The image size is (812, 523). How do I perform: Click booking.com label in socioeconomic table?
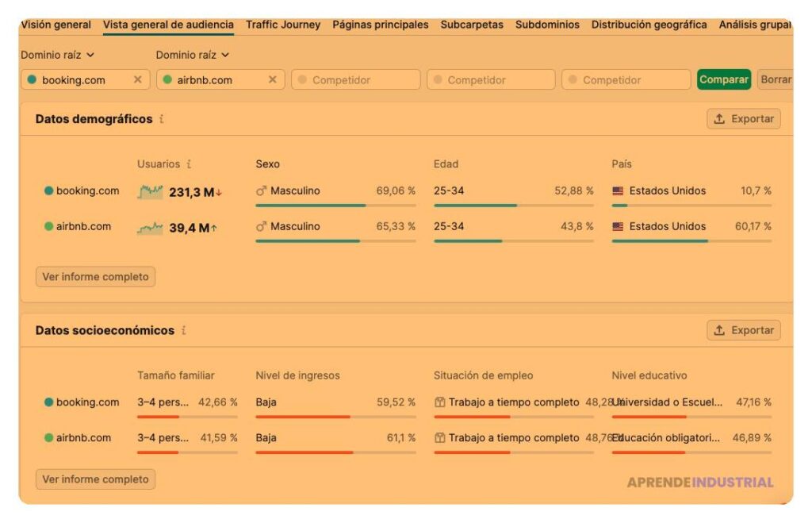point(87,402)
